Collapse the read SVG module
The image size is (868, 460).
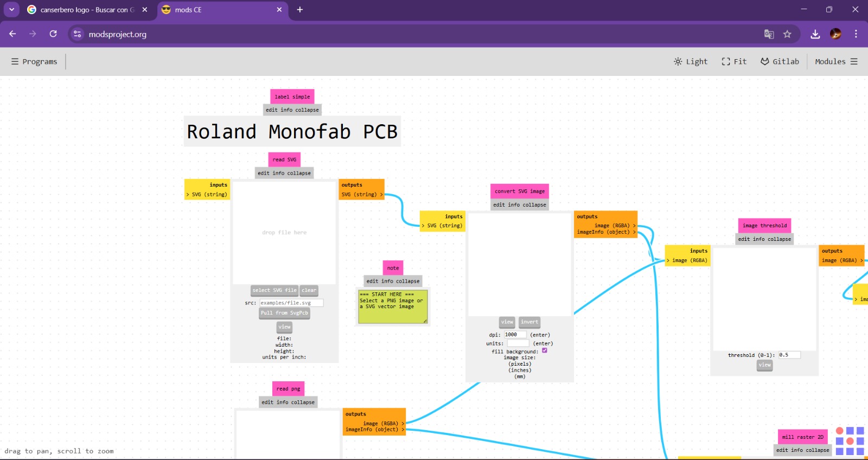pyautogui.click(x=299, y=174)
